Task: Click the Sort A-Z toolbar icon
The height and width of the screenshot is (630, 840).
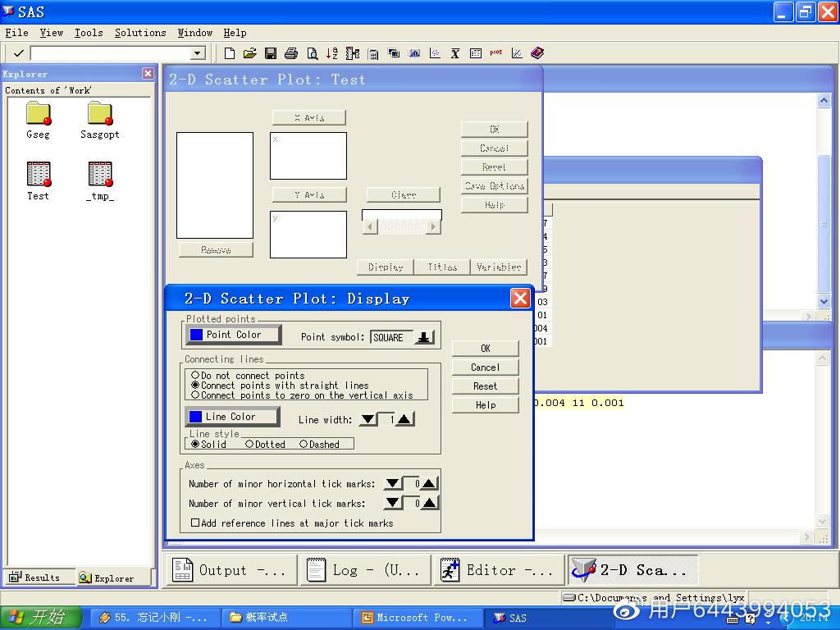Action: click(331, 53)
